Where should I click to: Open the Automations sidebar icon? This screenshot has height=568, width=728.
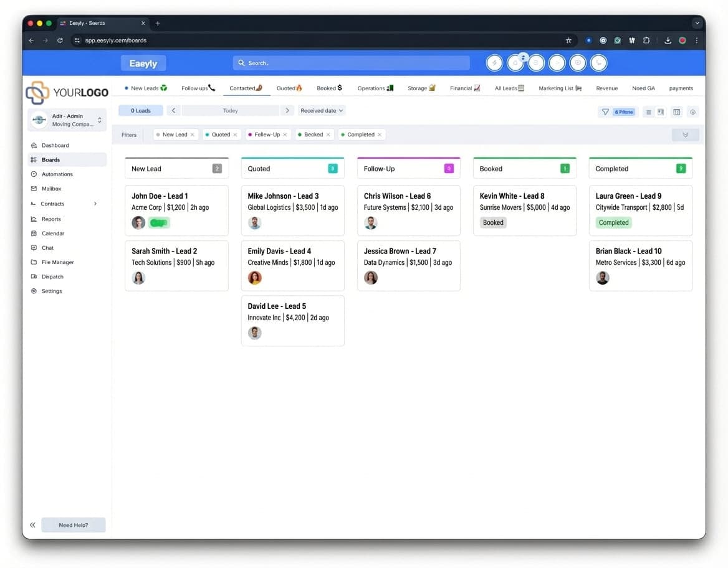pos(34,174)
